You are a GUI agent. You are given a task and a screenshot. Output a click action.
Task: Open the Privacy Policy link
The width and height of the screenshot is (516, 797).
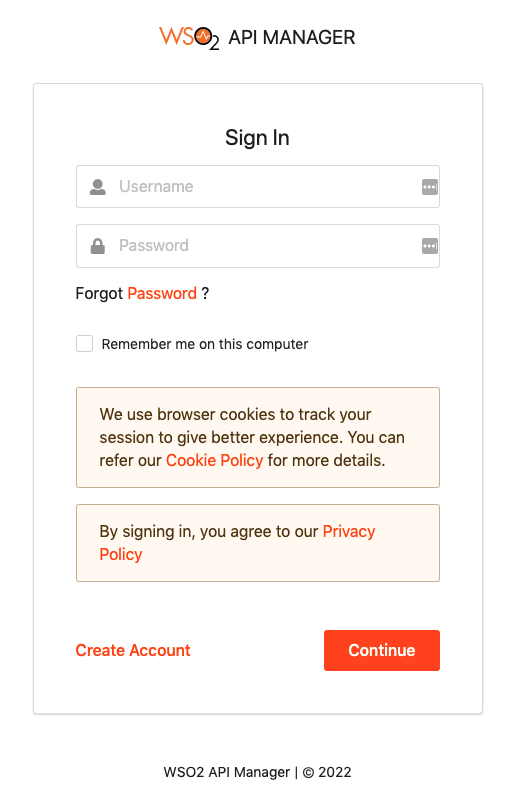[237, 543]
